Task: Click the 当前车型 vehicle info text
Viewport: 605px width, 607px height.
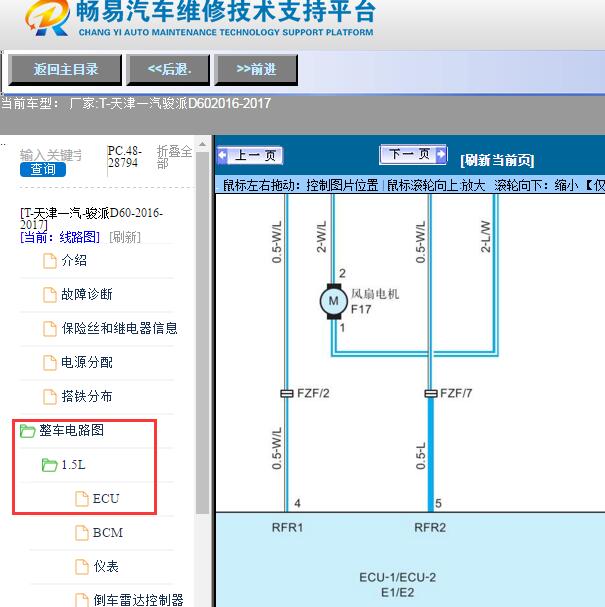Action: pos(135,103)
